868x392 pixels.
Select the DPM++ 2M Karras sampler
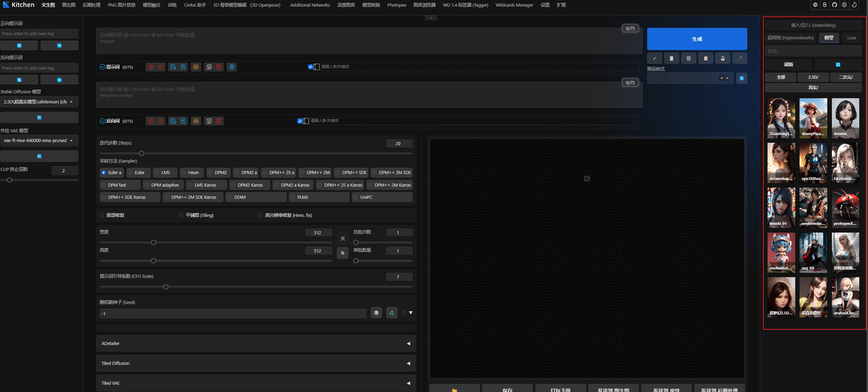click(390, 185)
